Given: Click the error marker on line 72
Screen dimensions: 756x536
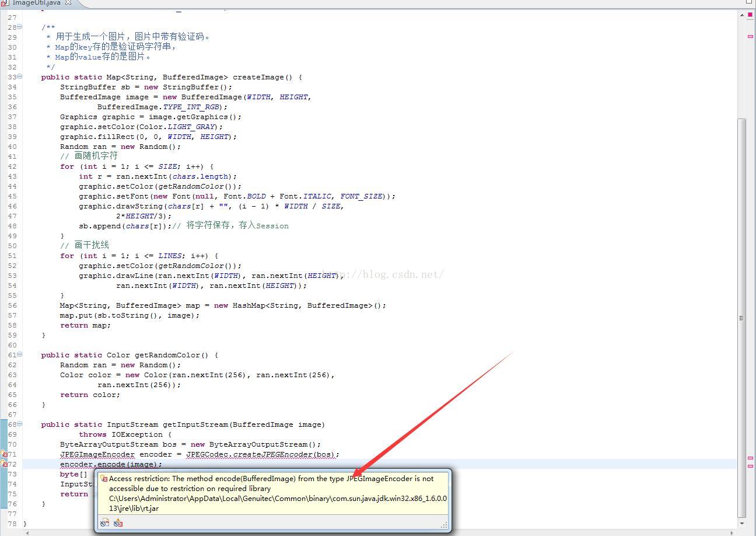Looking at the screenshot, I should click(x=4, y=464).
